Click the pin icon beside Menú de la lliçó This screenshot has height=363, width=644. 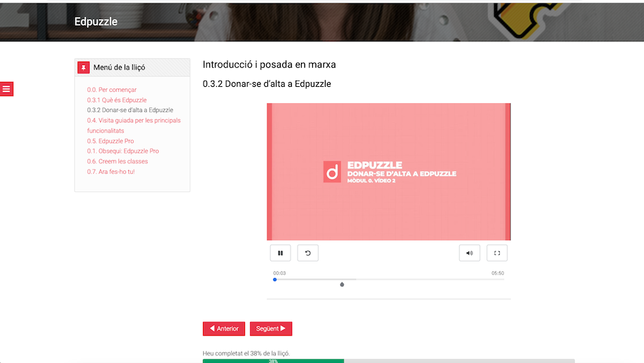pos(83,67)
